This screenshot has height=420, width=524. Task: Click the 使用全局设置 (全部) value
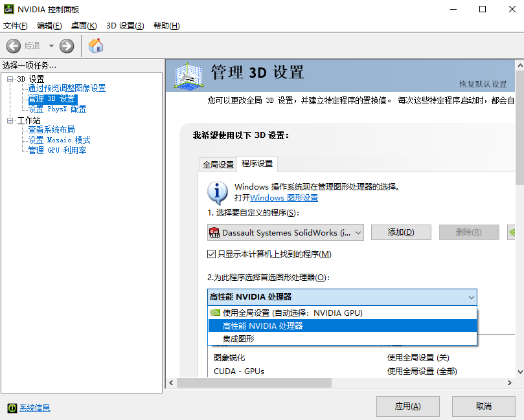tap(422, 371)
